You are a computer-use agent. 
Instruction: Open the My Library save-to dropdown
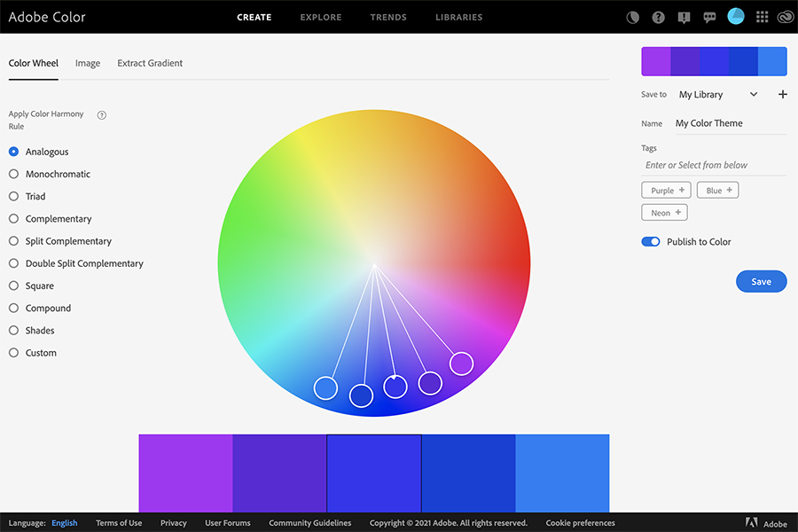[718, 95]
